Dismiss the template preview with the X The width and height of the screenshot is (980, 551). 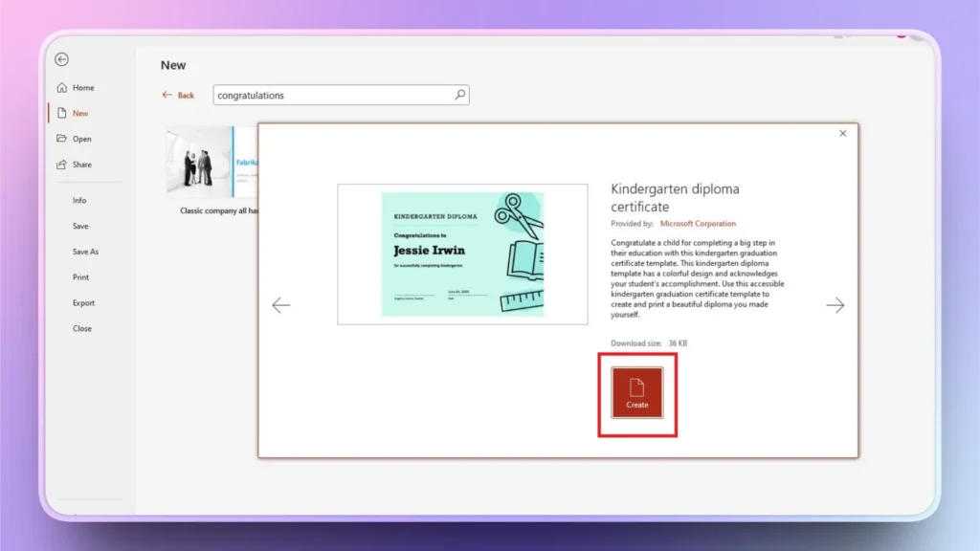pyautogui.click(x=842, y=133)
